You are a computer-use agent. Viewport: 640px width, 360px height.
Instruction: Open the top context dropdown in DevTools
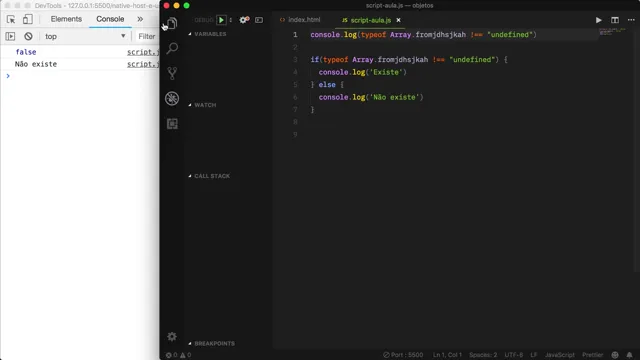tap(85, 36)
